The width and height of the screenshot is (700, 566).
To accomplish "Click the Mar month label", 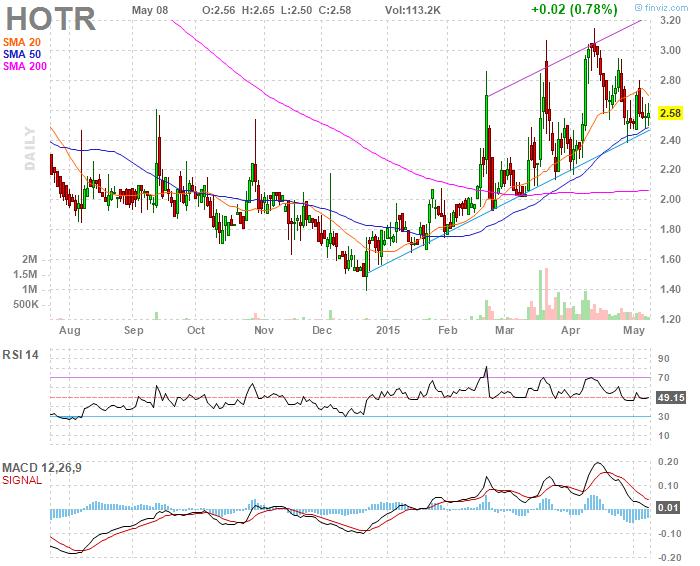I will pyautogui.click(x=505, y=331).
